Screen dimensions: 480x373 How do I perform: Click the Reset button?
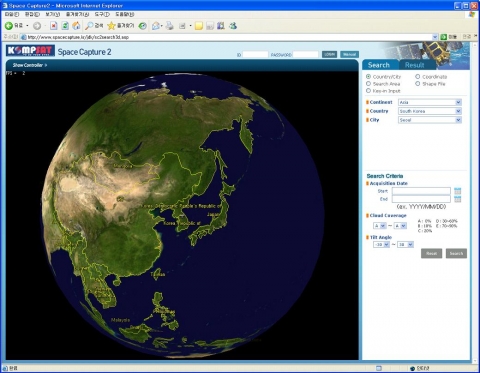coord(431,253)
